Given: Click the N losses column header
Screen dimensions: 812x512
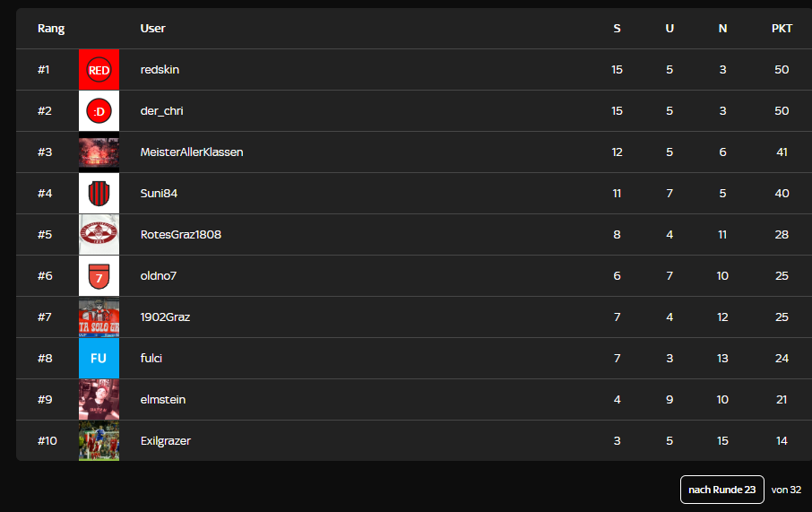Looking at the screenshot, I should [722, 29].
